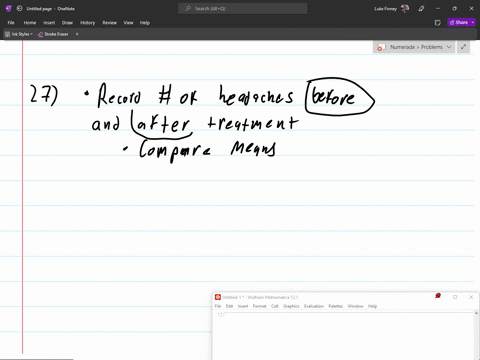The height and width of the screenshot is (360, 480).
Task: Close the Mathematica window
Action: [471, 297]
